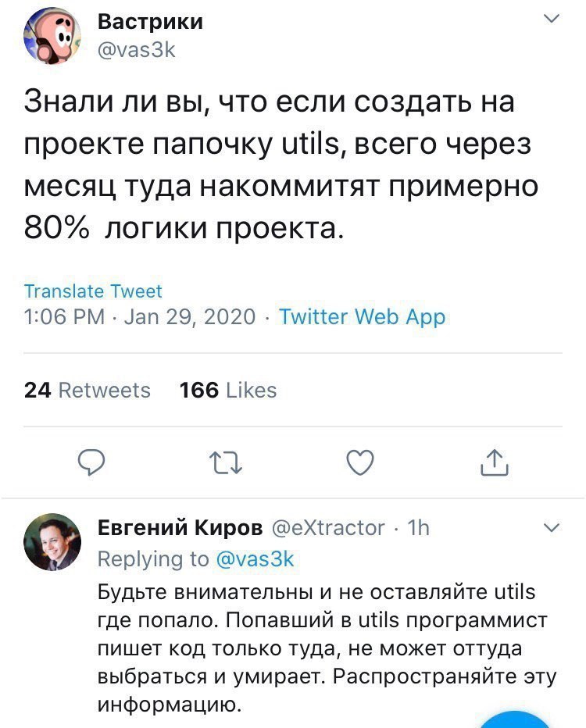The image size is (586, 728).
Task: Open the Twitter Web App source link
Action: point(362,316)
